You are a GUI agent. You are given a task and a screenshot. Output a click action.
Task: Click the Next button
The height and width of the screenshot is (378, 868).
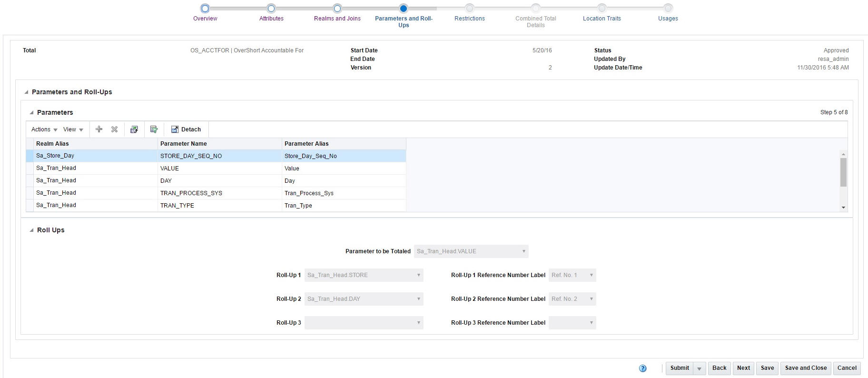point(743,368)
